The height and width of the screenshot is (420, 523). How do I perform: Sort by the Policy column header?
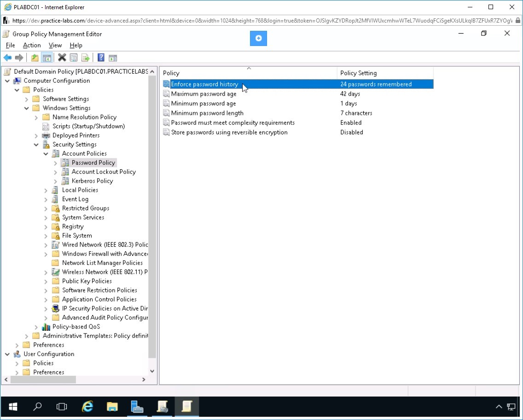[x=249, y=73]
